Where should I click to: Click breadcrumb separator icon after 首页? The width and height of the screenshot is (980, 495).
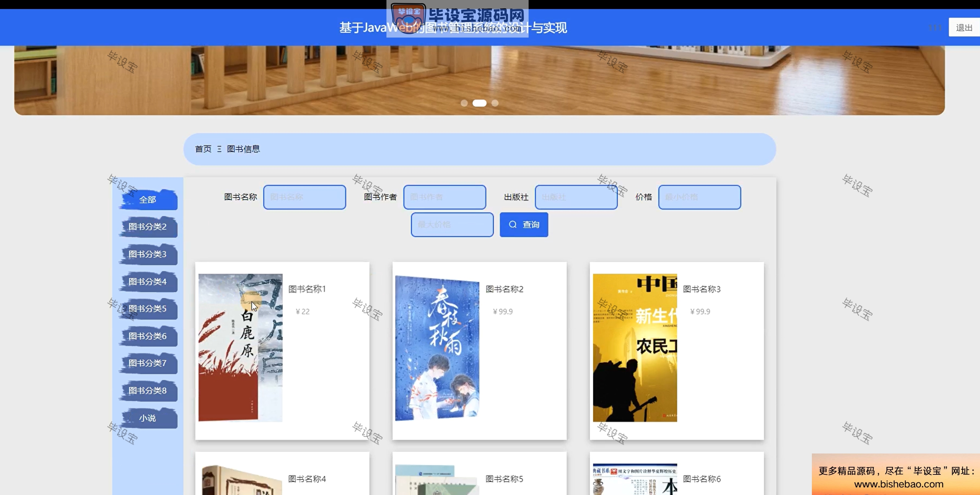(x=219, y=149)
